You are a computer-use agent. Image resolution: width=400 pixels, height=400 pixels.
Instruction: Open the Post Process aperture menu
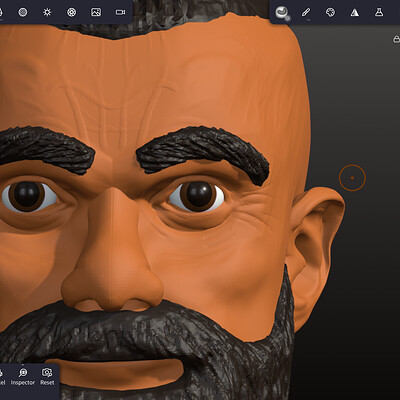(x=72, y=12)
